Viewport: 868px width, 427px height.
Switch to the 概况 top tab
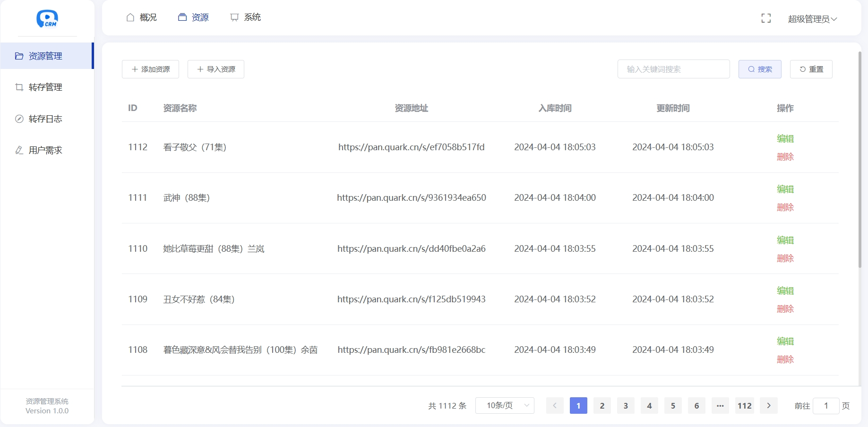(141, 17)
